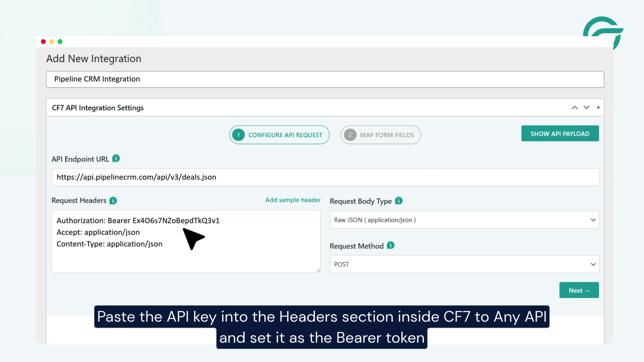Click the info icon beside Request Headers

113,200
